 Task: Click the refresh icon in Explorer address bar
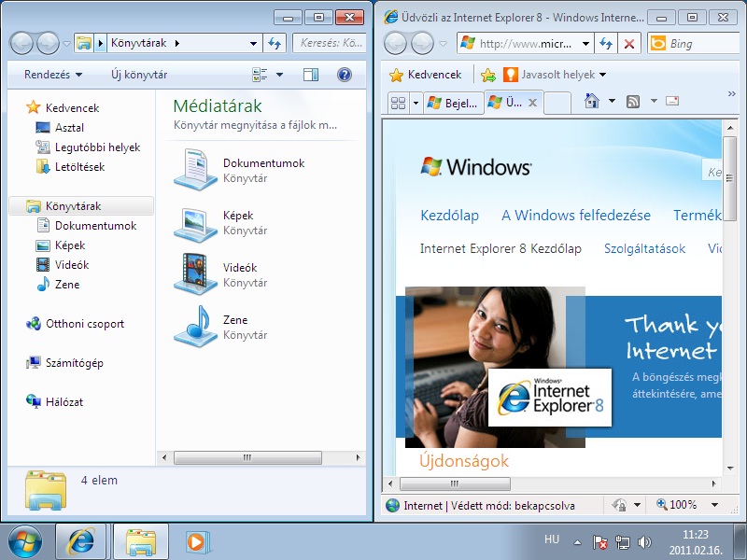coord(275,43)
